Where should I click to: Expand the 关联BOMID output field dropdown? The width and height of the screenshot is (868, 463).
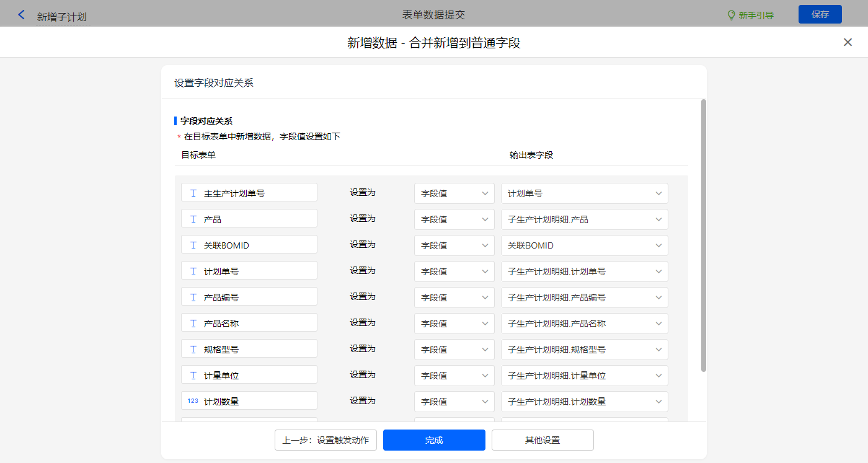[x=584, y=245]
